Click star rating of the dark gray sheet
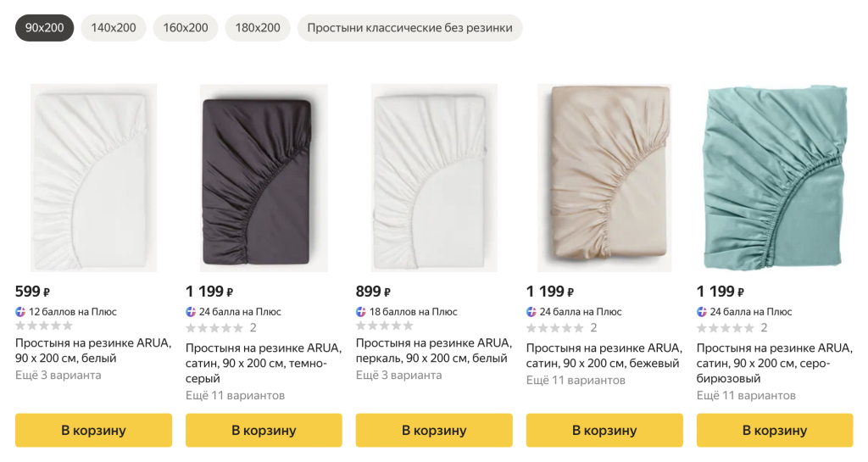This screenshot has width=868, height=462. click(214, 328)
